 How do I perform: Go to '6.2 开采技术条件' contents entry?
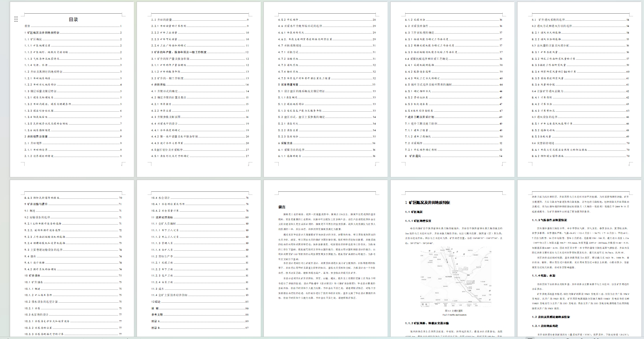454,26
